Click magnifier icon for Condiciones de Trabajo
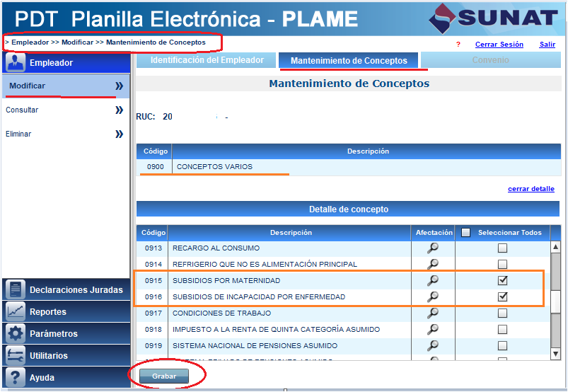568x392 pixels. [432, 313]
